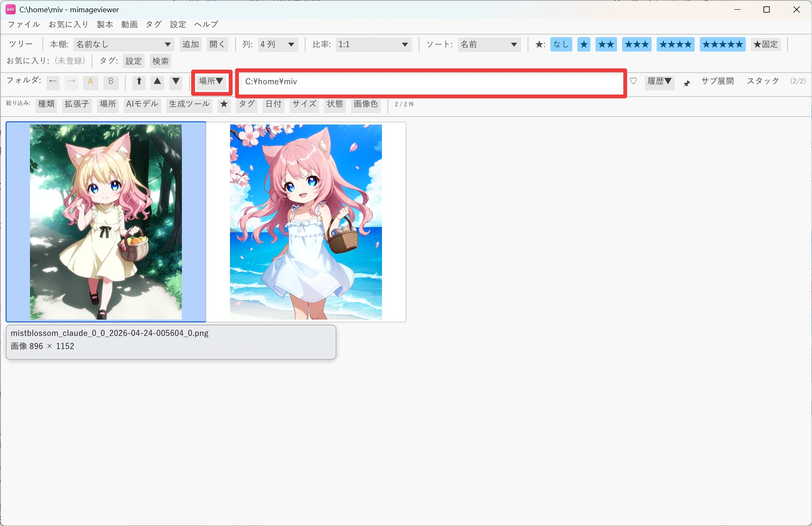The height and width of the screenshot is (526, 812).
Task: Go back with the left arrow folder button
Action: pos(53,81)
